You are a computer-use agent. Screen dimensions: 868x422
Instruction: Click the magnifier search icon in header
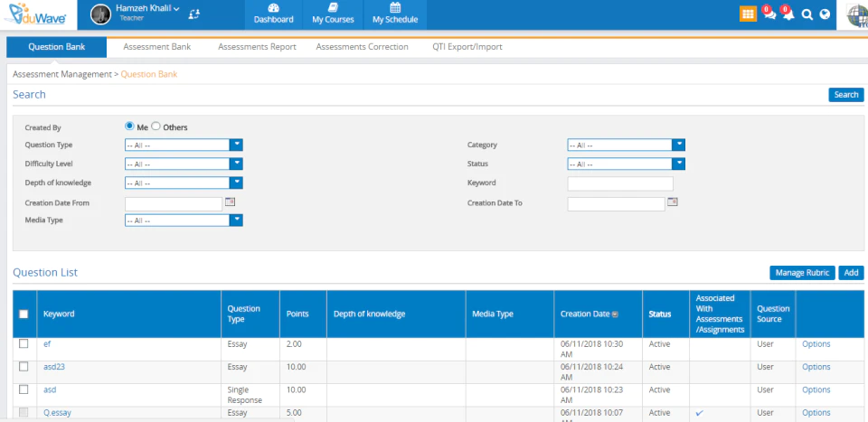pos(807,15)
